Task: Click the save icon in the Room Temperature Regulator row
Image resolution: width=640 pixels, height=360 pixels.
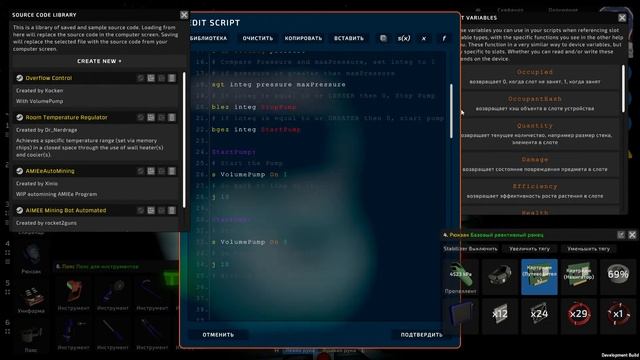Action: (151, 118)
